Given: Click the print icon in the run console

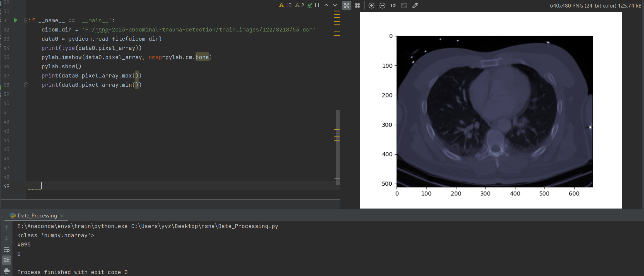Looking at the screenshot, I should tap(7, 271).
